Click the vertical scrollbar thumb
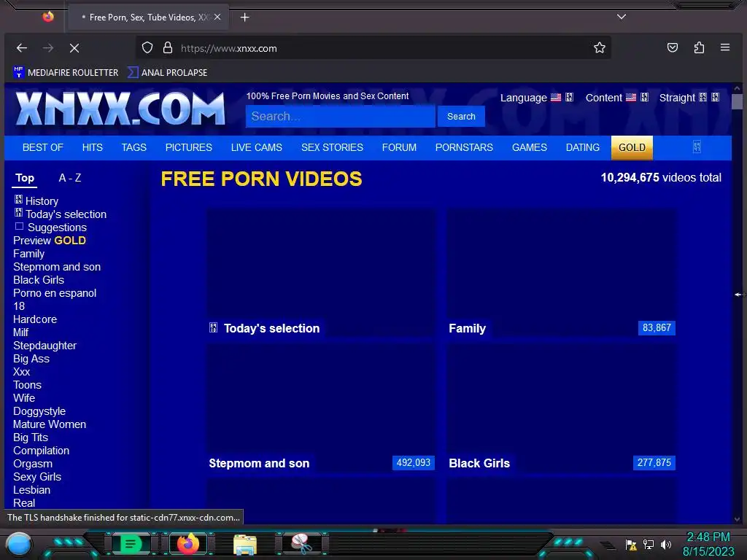Image resolution: width=747 pixels, height=560 pixels. [737, 101]
